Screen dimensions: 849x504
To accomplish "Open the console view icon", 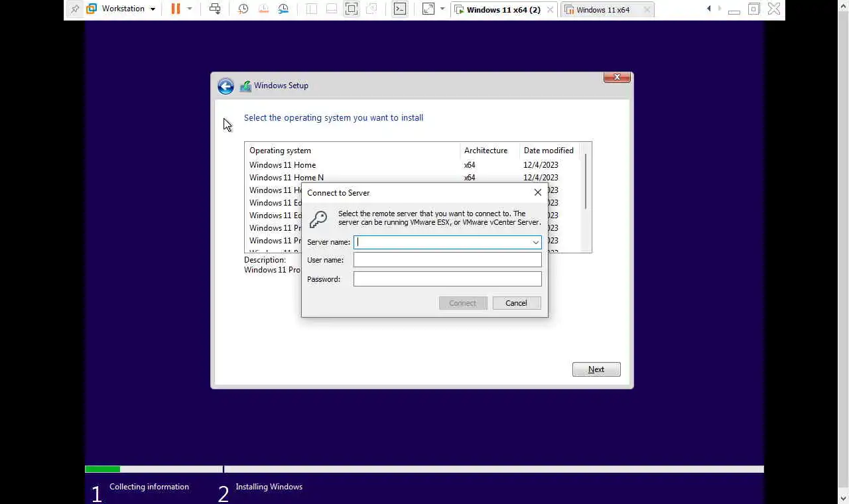I will [x=400, y=9].
